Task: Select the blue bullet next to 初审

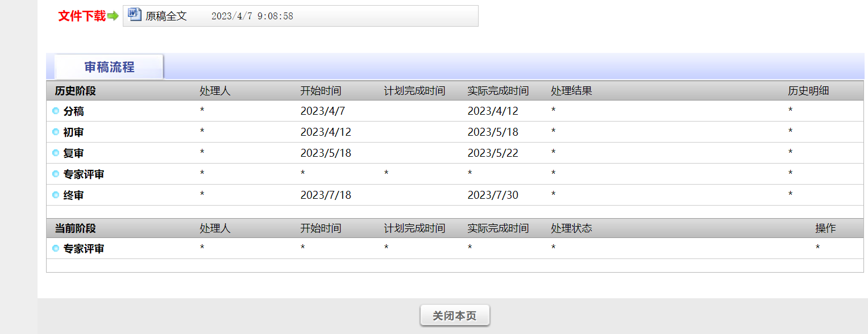Action: pyautogui.click(x=56, y=132)
